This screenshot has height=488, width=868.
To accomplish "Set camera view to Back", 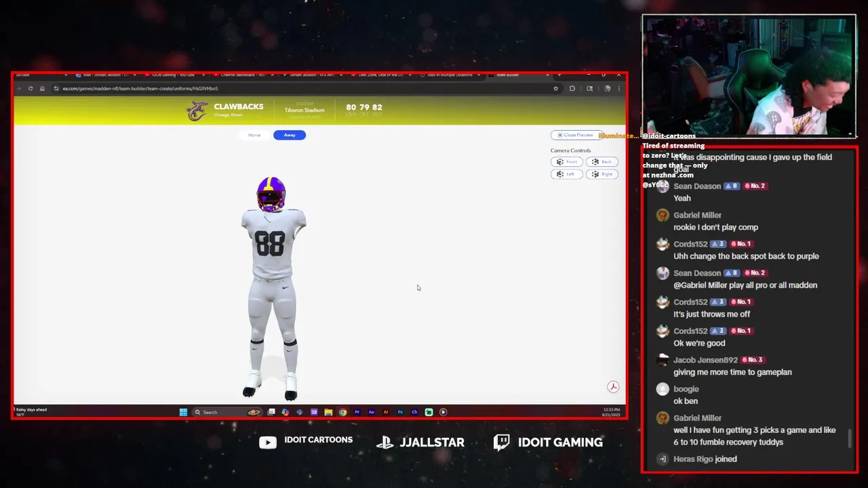I will coord(602,162).
